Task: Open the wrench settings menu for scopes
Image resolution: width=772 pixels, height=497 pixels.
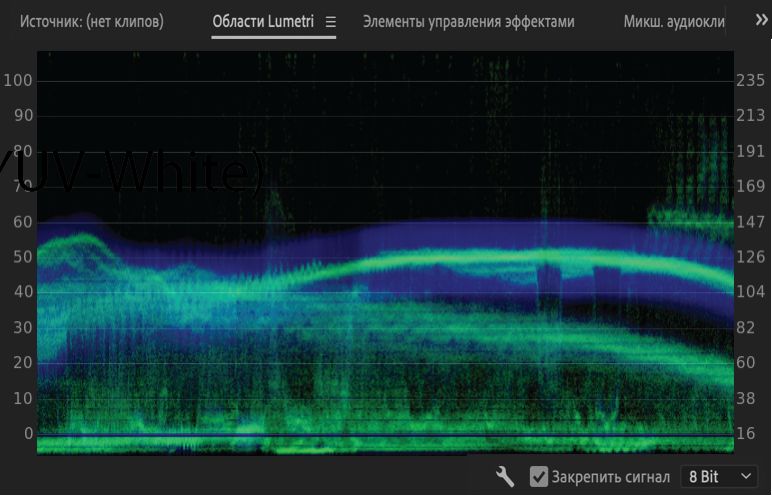Action: pyautogui.click(x=505, y=477)
